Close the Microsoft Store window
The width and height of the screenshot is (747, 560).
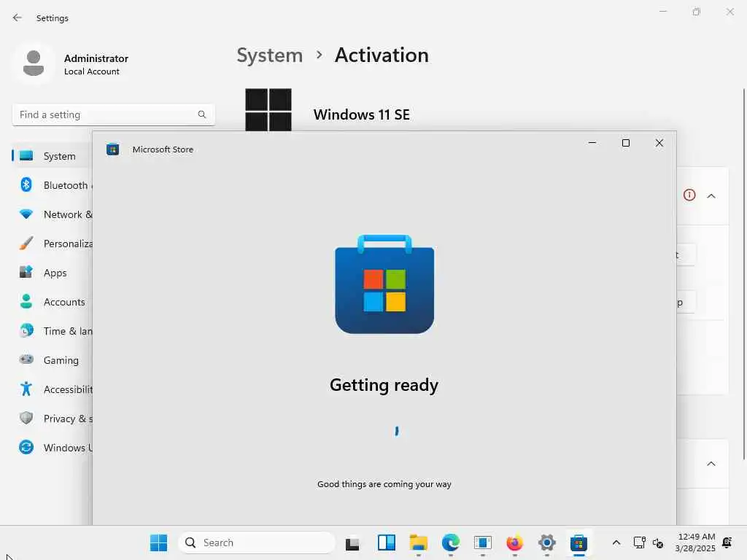click(659, 143)
